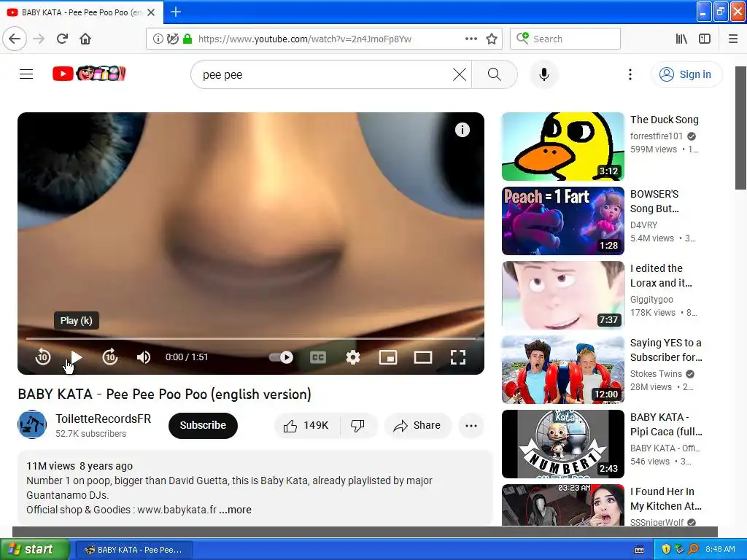Mute the video volume speaker icon
The height and width of the screenshot is (560, 747).
point(144,357)
